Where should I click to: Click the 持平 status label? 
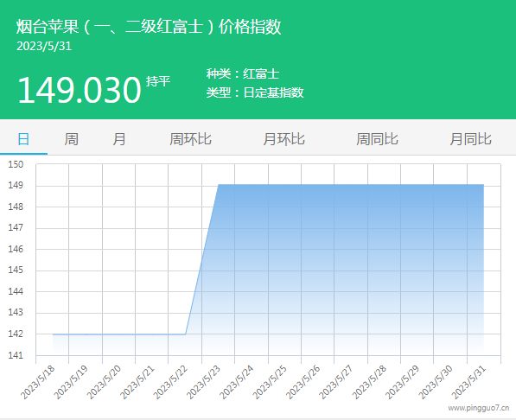click(x=158, y=81)
